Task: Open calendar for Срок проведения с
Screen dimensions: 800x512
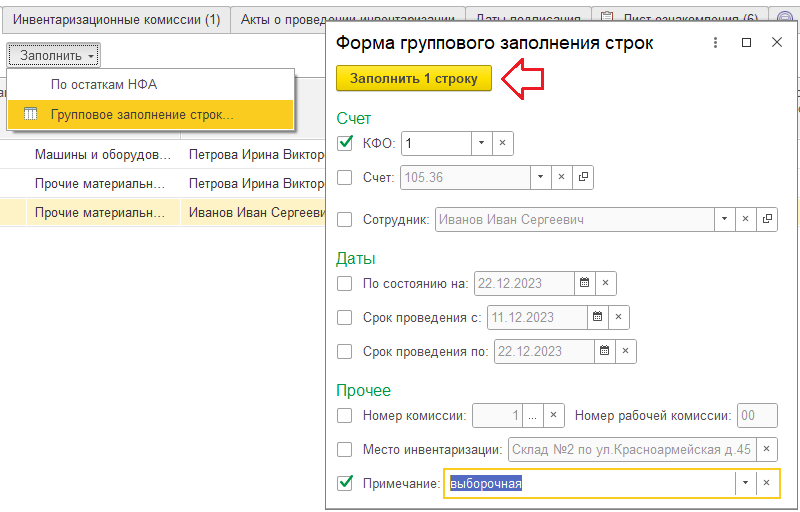Action: click(x=597, y=318)
